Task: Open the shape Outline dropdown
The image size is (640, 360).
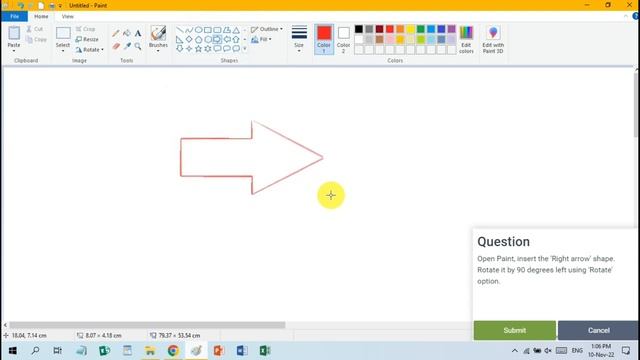Action: coord(267,29)
